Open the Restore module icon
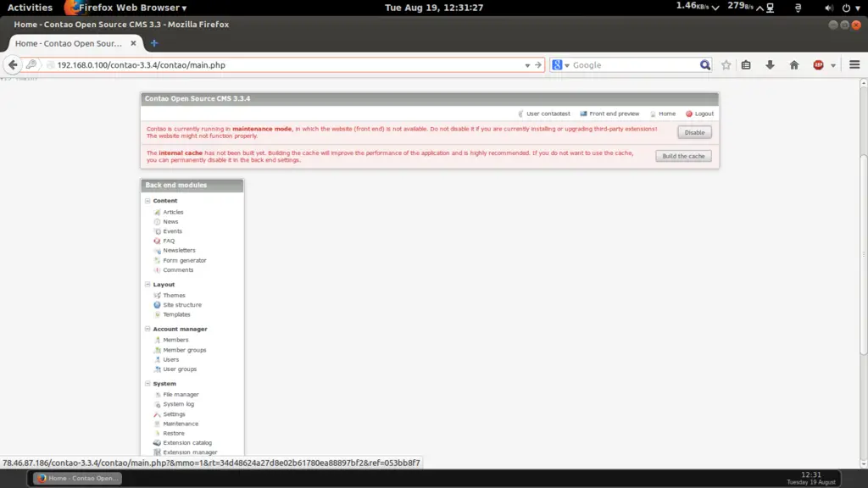The image size is (868, 488). click(157, 433)
